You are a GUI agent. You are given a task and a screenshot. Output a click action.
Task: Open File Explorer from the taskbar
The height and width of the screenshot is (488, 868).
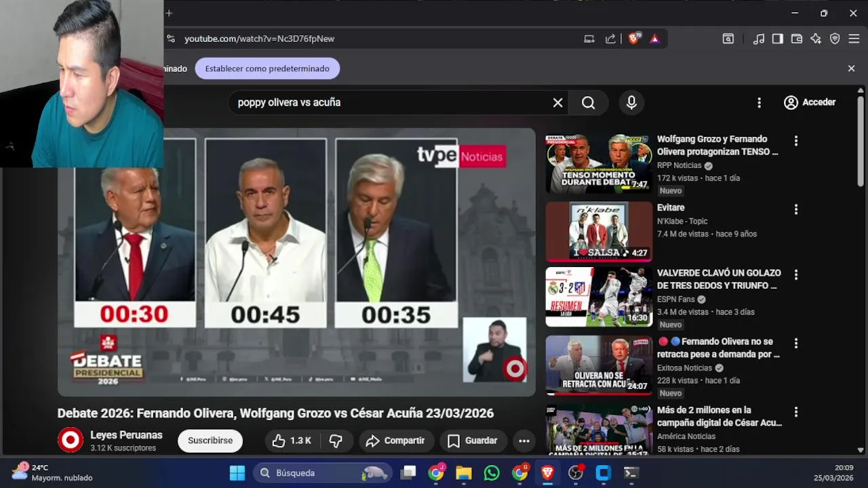click(x=463, y=473)
